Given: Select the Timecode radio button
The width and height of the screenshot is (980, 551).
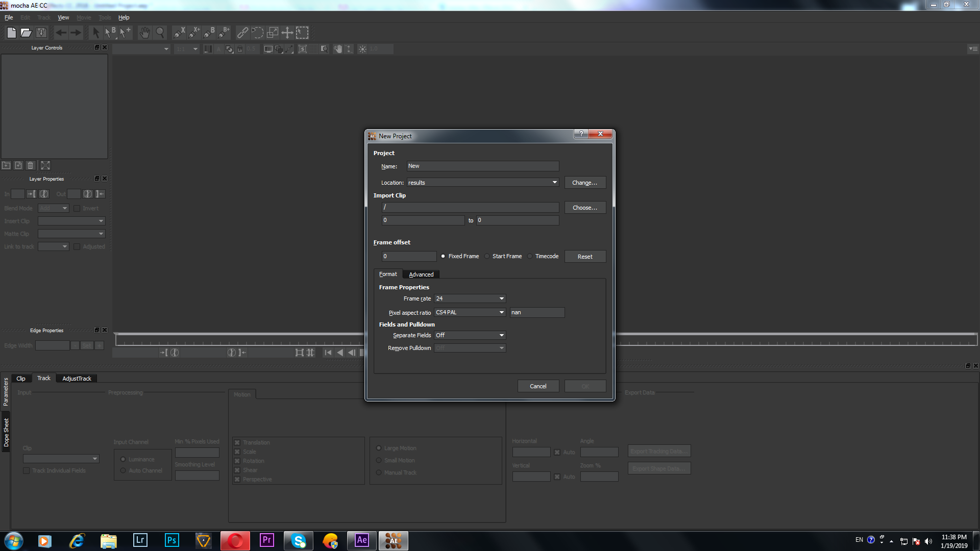Looking at the screenshot, I should pyautogui.click(x=530, y=256).
